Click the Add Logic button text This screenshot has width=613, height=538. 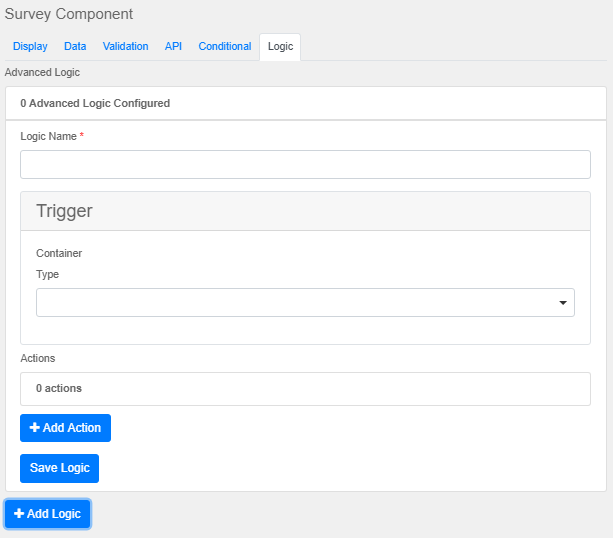(x=54, y=514)
